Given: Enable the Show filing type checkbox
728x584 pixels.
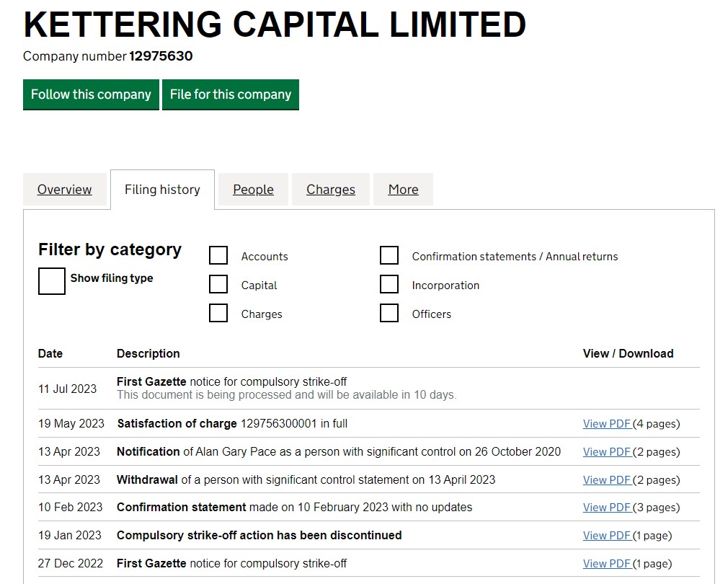Looking at the screenshot, I should pyautogui.click(x=52, y=281).
